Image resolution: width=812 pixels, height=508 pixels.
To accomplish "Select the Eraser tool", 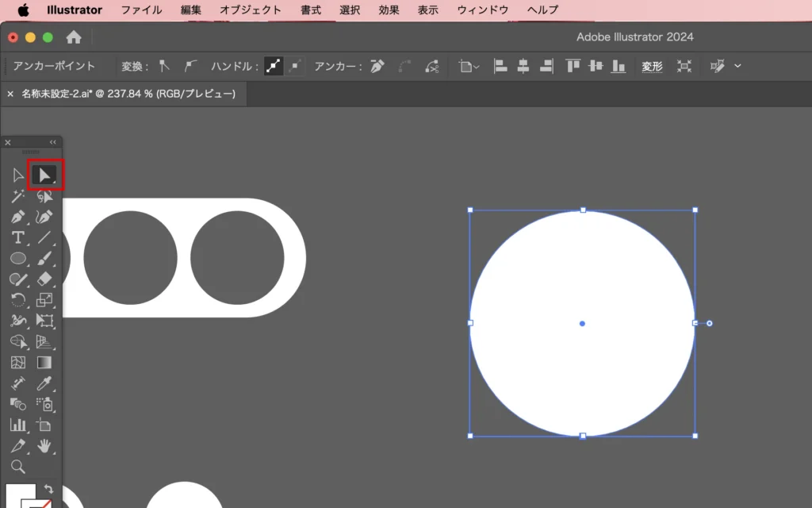I will click(x=44, y=279).
